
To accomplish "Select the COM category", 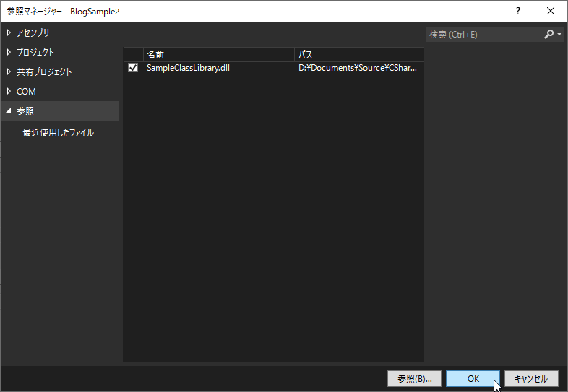I will (x=26, y=91).
